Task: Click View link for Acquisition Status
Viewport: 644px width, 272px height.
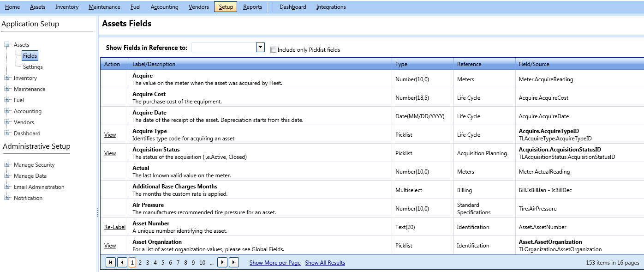Action: 110,153
